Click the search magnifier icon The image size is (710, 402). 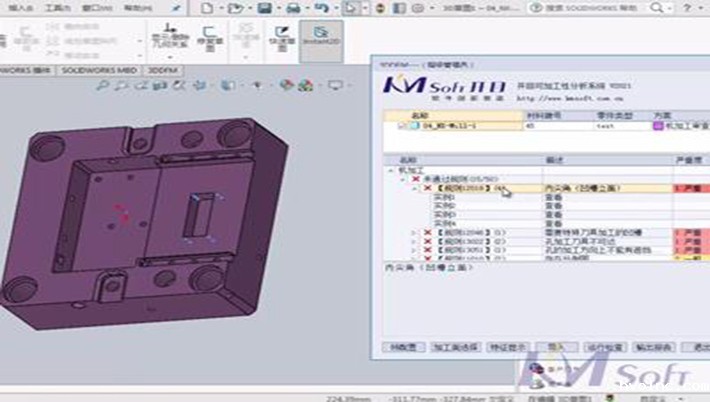point(656,8)
